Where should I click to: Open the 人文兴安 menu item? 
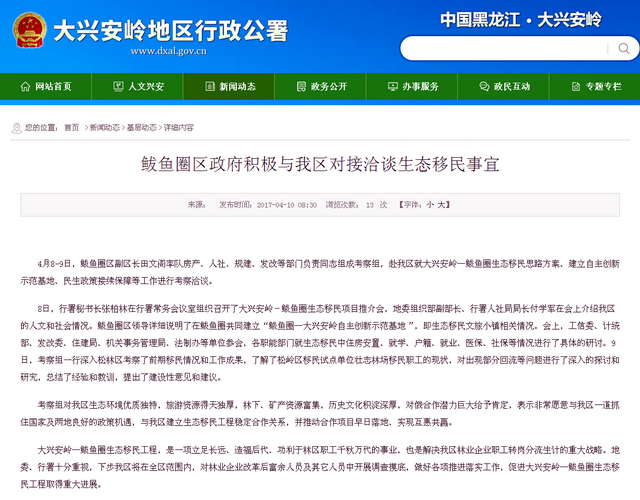coord(137,87)
